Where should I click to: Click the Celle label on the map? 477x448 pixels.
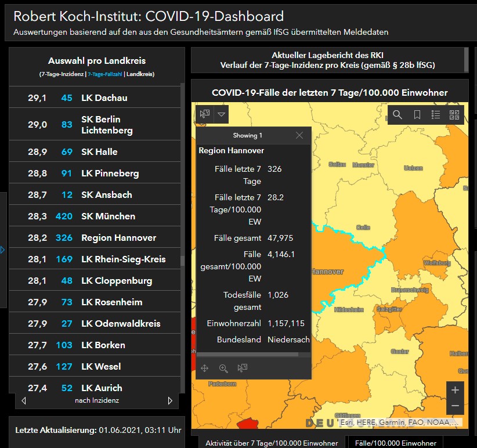click(363, 227)
